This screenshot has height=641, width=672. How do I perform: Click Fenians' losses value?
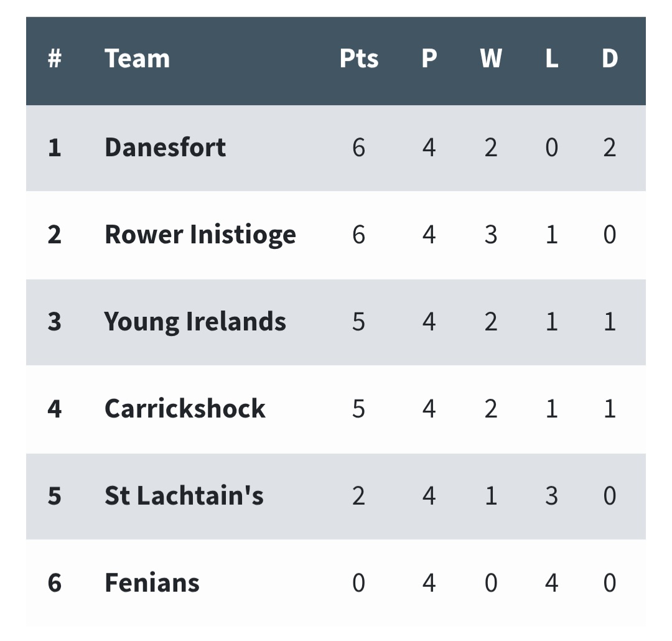[551, 583]
